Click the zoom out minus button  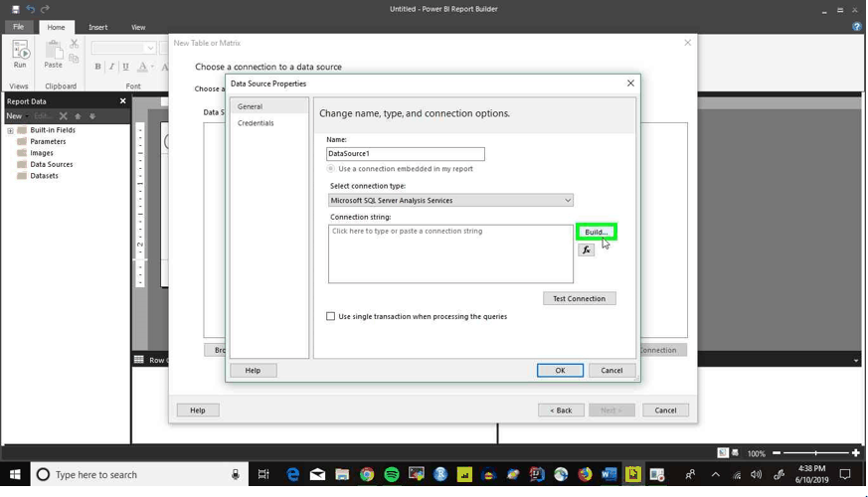[x=777, y=452]
